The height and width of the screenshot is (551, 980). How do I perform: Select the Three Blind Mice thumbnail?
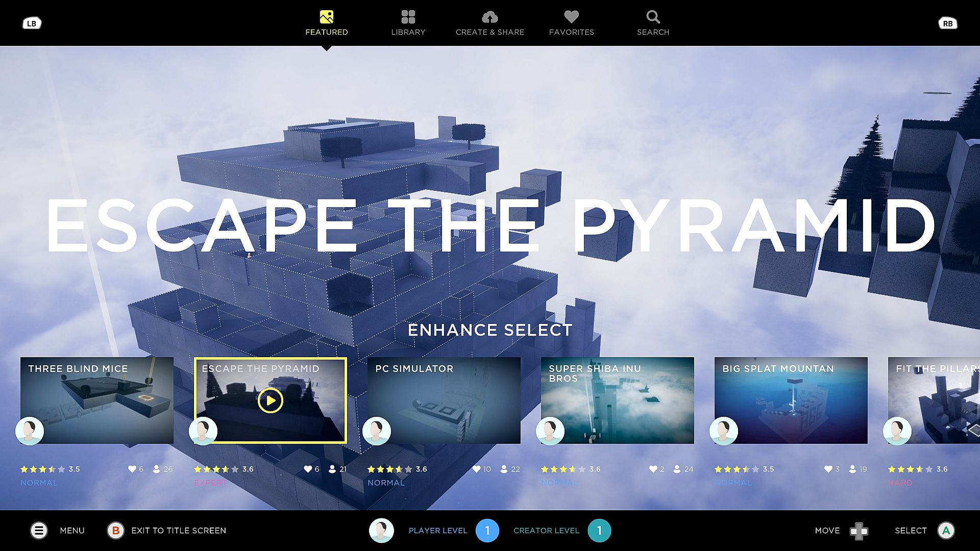97,400
